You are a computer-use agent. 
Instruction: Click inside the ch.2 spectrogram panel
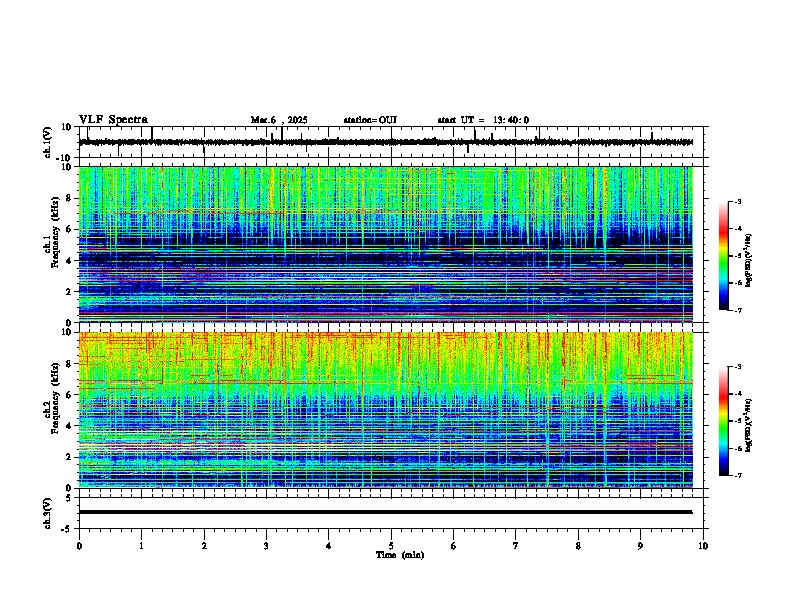click(x=385, y=410)
